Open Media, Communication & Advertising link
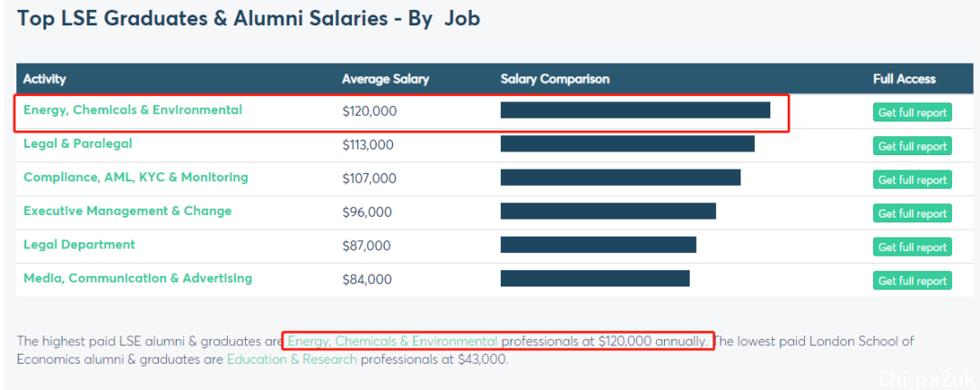Screen dimensions: 980x390 [138, 278]
